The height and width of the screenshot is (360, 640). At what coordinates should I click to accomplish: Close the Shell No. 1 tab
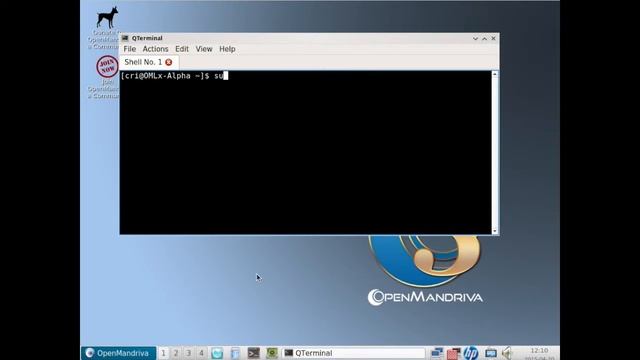click(169, 62)
